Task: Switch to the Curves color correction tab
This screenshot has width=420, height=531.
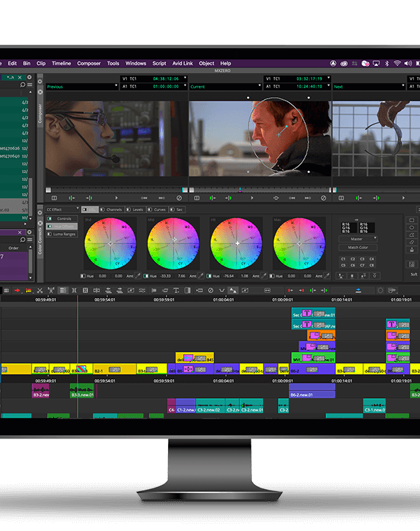Action: pyautogui.click(x=157, y=210)
